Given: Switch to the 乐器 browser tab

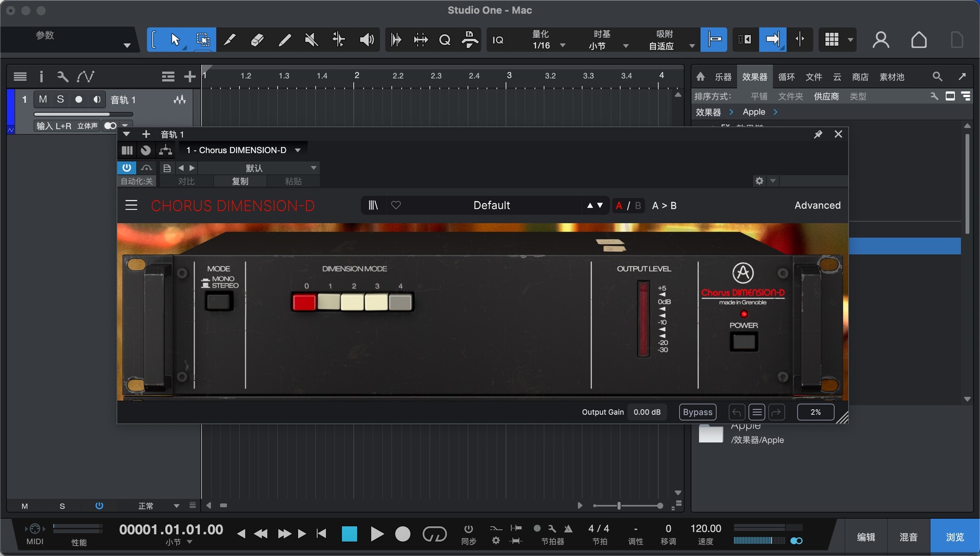Looking at the screenshot, I should point(723,77).
